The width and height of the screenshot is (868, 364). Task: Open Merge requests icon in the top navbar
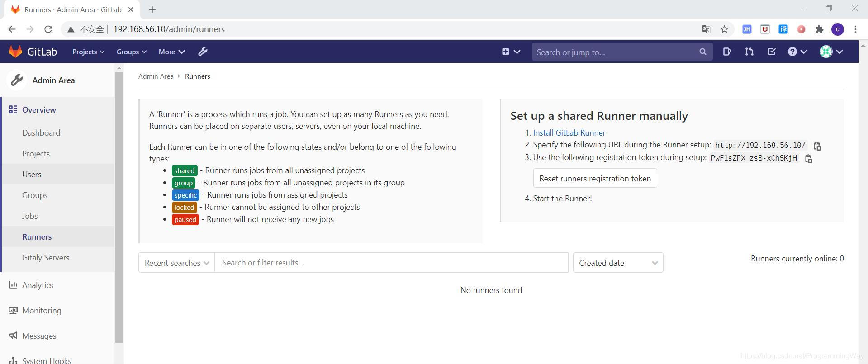click(749, 52)
